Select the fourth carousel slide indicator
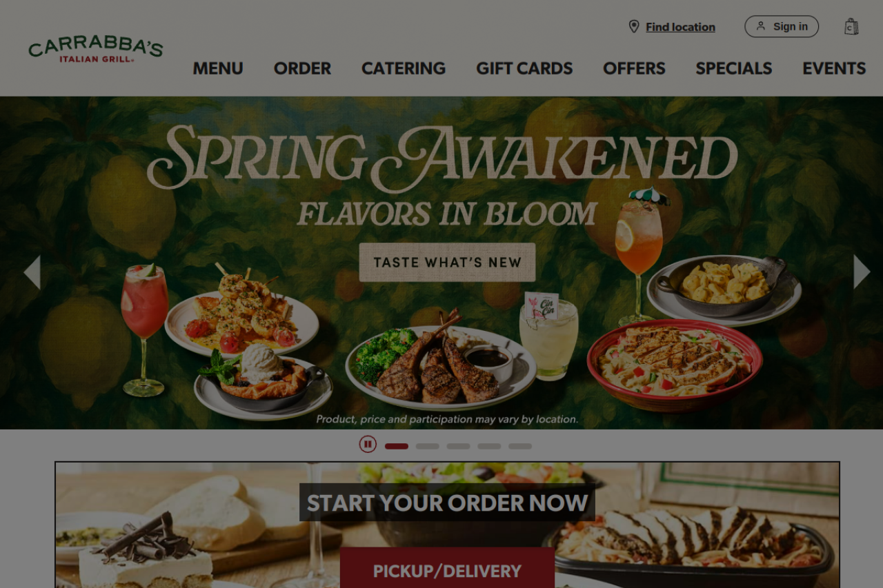This screenshot has width=883, height=588. 489,446
